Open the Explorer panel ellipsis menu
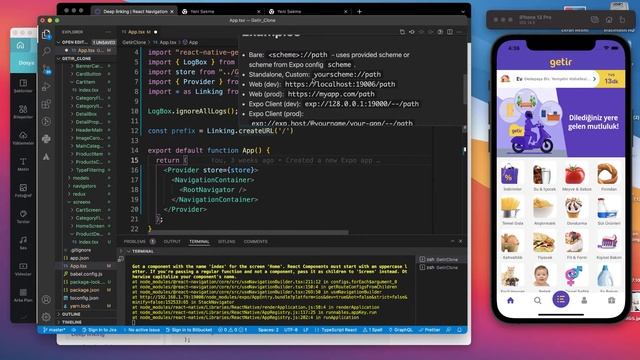 (108, 32)
